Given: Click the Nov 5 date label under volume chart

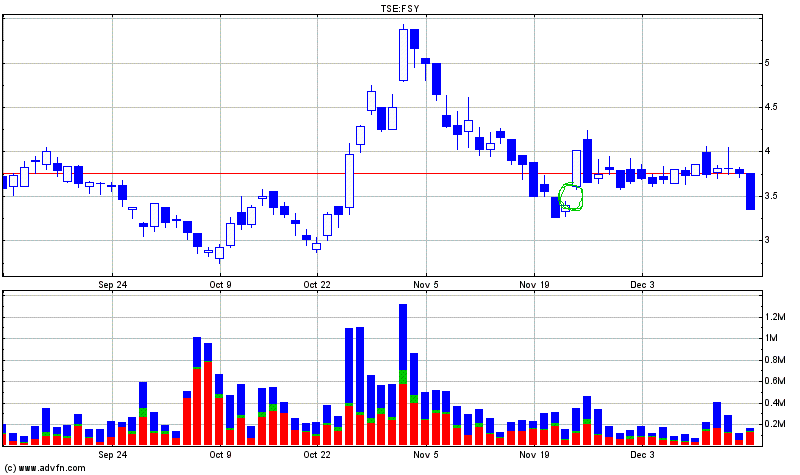Looking at the screenshot, I should (x=426, y=454).
